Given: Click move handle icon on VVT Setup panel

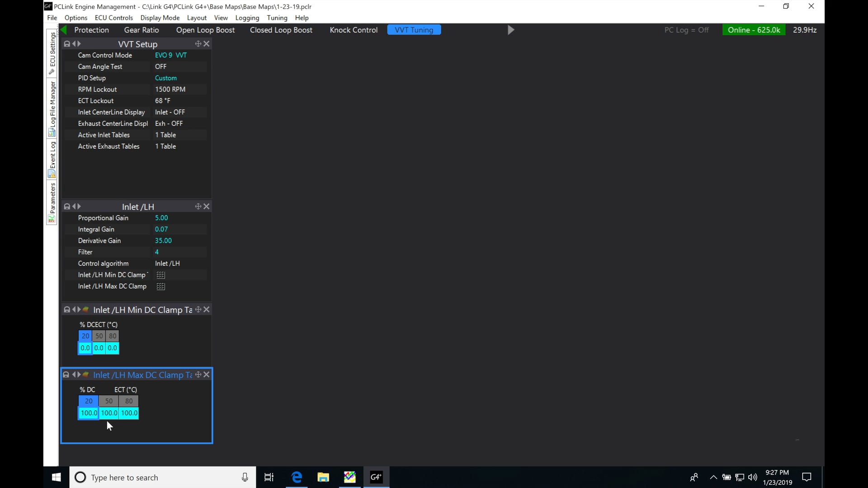Looking at the screenshot, I should point(198,44).
